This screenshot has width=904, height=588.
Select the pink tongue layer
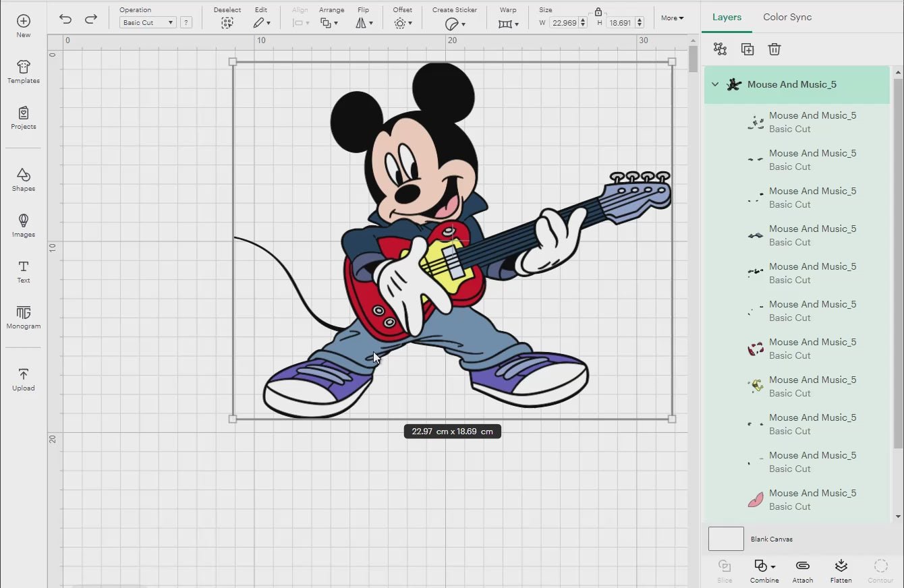click(x=797, y=500)
